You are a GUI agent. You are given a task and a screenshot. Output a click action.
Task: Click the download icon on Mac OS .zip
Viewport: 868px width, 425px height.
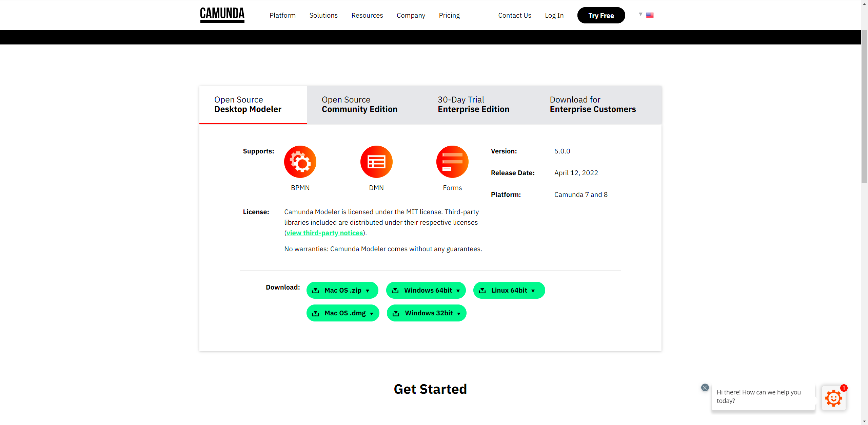(316, 291)
